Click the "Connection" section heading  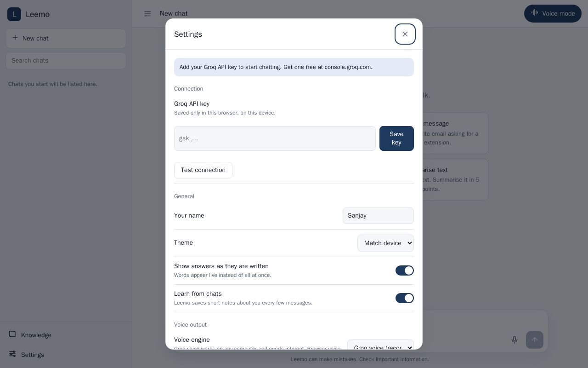tap(188, 89)
